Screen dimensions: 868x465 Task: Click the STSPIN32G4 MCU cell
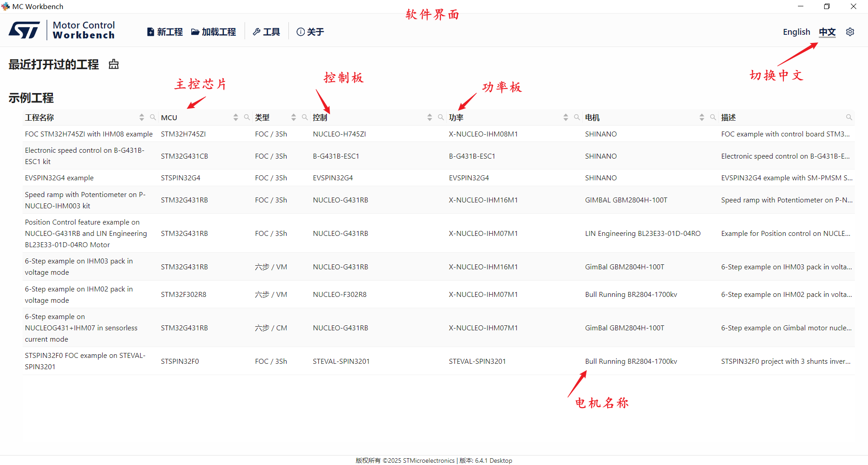pos(180,178)
